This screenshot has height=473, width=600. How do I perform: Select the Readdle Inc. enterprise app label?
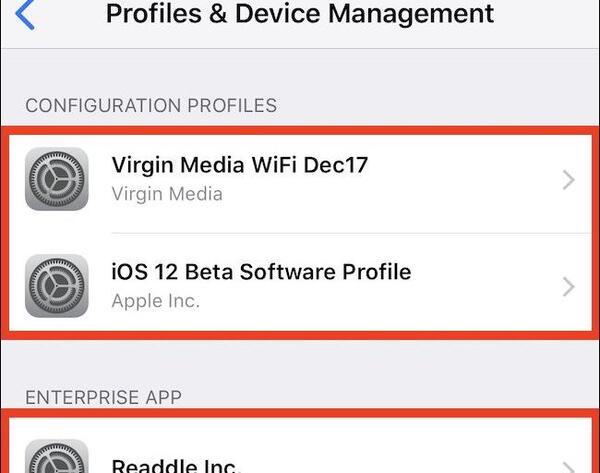click(x=175, y=465)
